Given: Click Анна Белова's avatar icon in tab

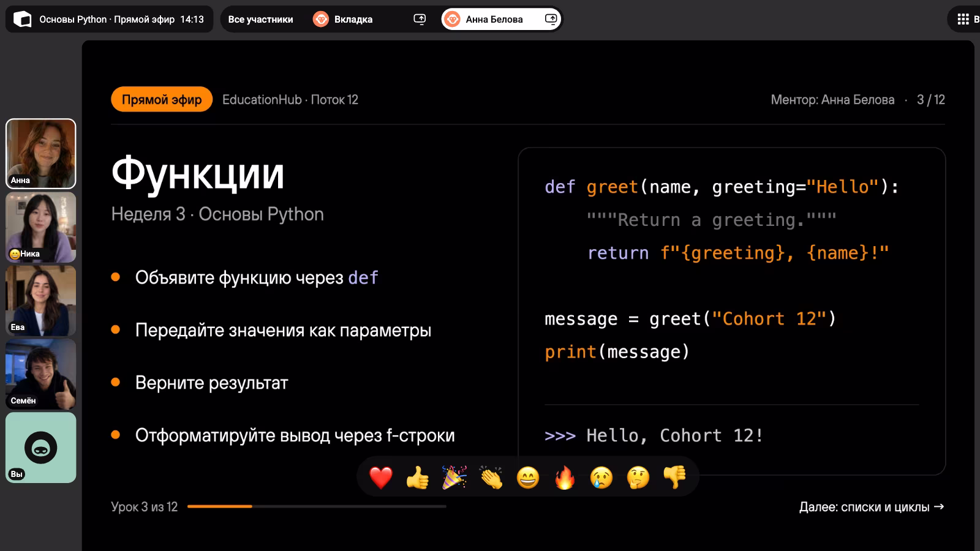Looking at the screenshot, I should [x=452, y=20].
